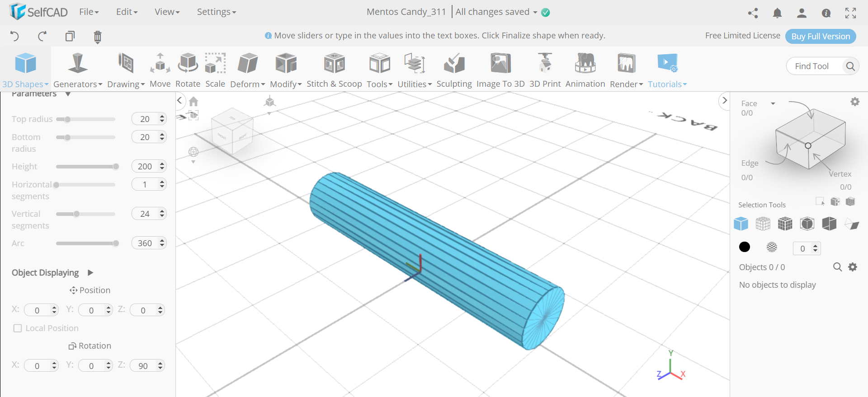Open the Edit menu
This screenshot has width=868, height=397.
pyautogui.click(x=127, y=12)
